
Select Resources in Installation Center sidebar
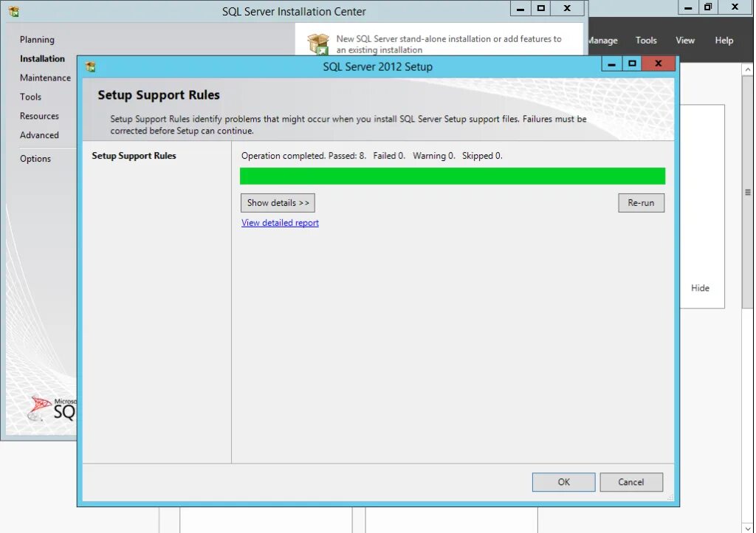[x=39, y=116]
